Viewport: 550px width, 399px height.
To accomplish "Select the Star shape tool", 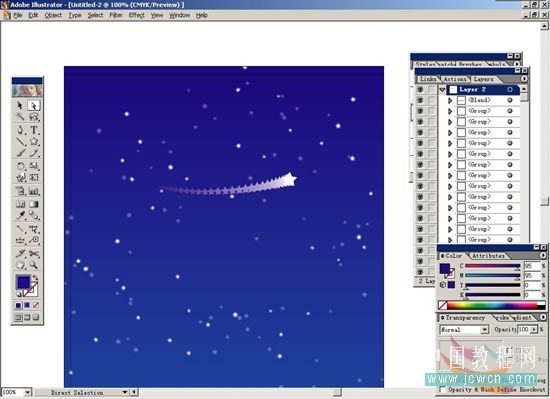I will [34, 142].
